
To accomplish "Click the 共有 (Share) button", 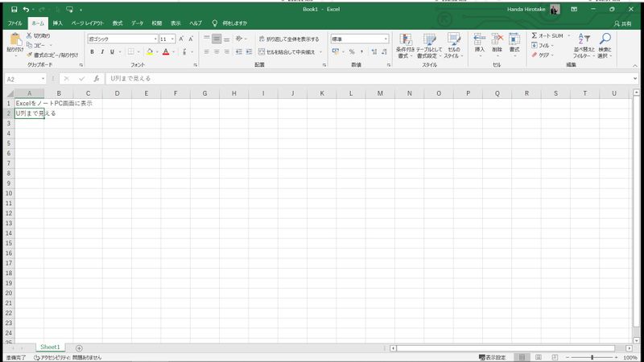I will 621,23.
